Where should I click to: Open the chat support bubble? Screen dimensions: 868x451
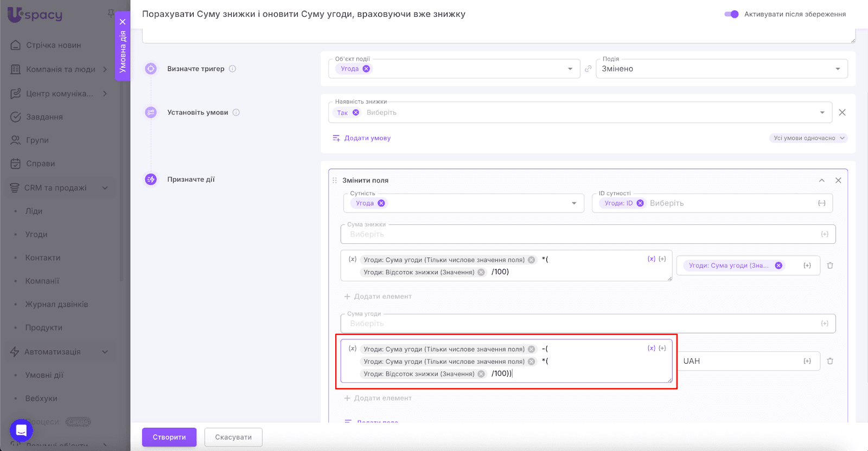21,430
